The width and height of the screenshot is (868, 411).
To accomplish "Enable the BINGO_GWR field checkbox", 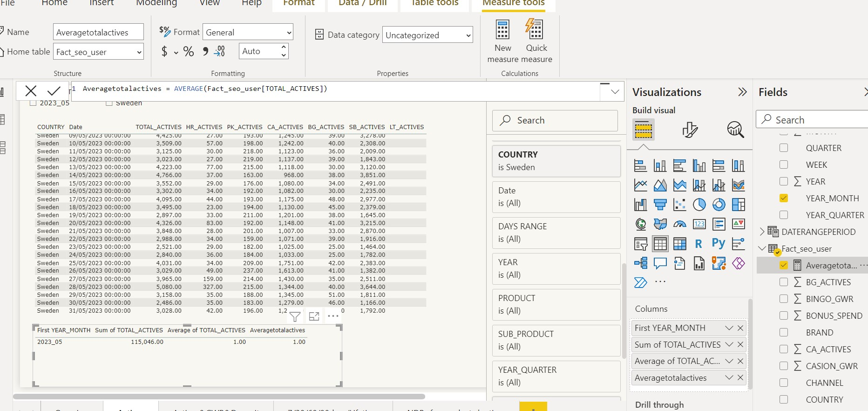I will click(x=784, y=299).
